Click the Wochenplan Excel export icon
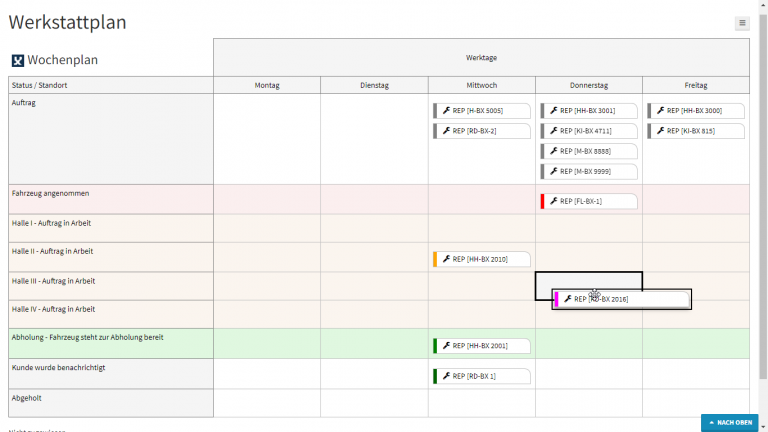The width and height of the screenshot is (768, 432). (x=18, y=60)
